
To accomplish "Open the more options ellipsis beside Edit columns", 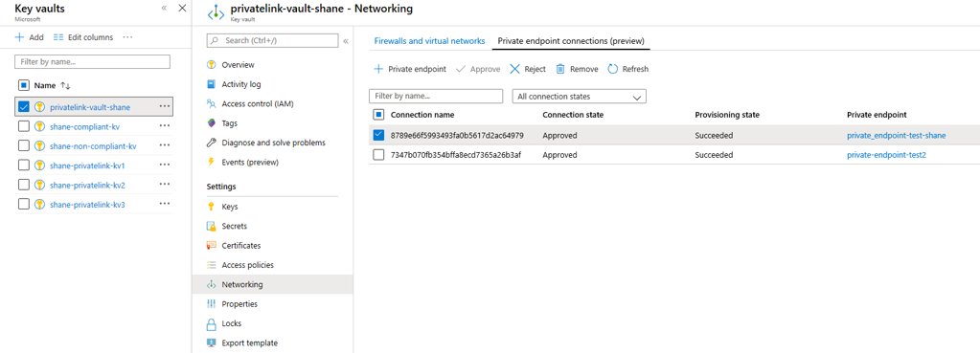I will [127, 37].
